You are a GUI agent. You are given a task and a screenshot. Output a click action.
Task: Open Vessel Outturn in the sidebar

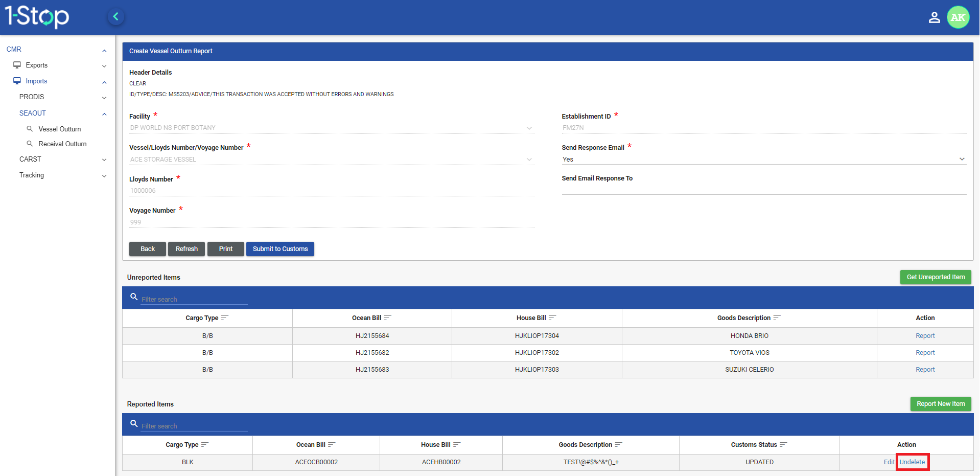pos(59,129)
